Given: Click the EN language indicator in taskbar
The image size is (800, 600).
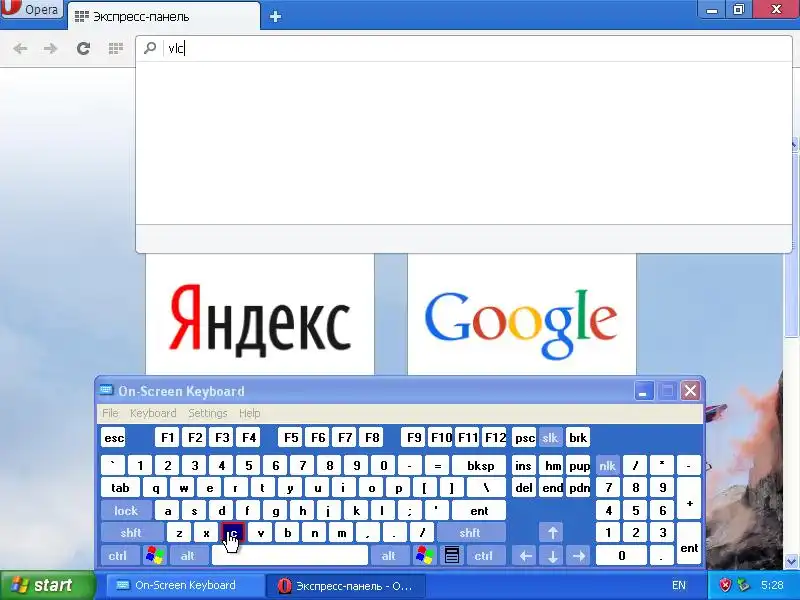Looking at the screenshot, I should click(x=679, y=585).
